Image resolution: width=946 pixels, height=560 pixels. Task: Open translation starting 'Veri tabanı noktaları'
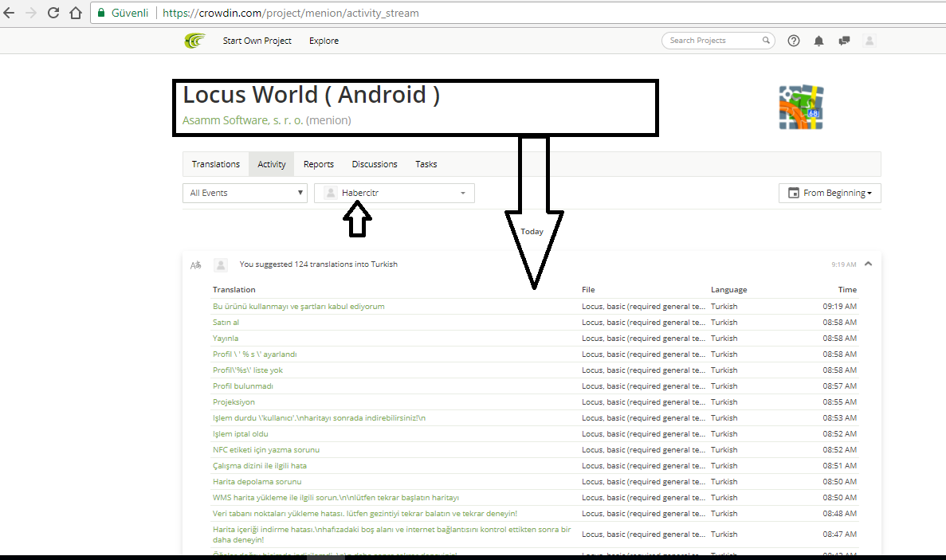coord(365,514)
